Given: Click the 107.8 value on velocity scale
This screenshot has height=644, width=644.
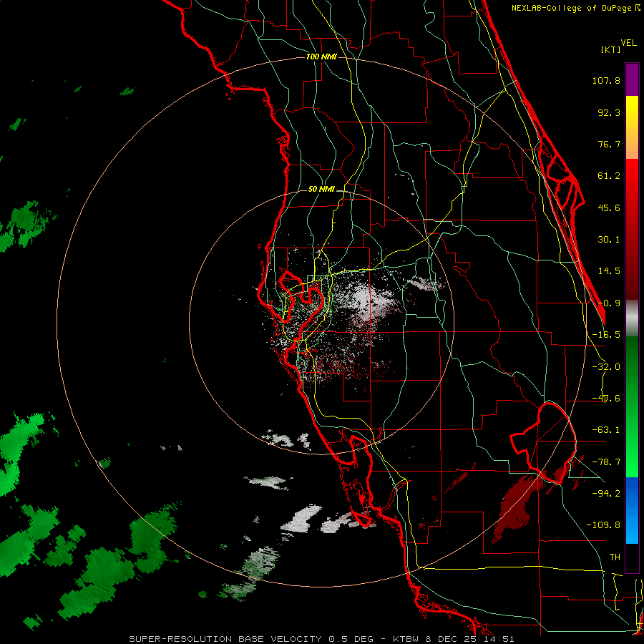Looking at the screenshot, I should [606, 80].
